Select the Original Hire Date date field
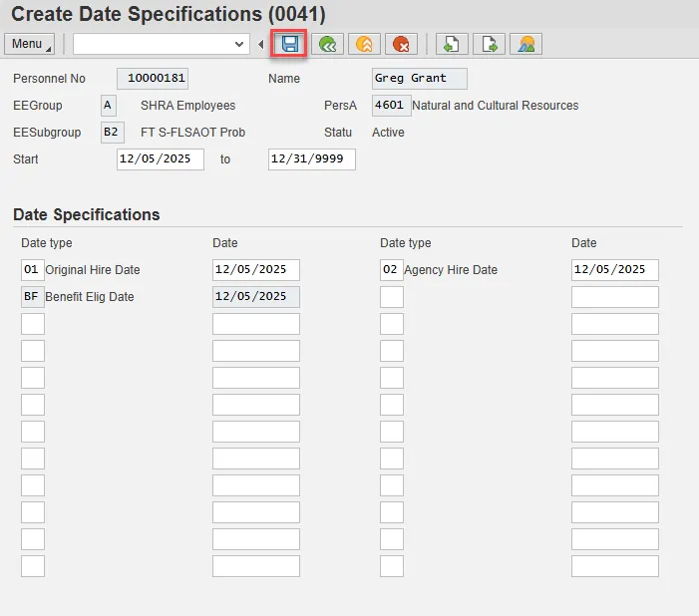 (x=255, y=270)
